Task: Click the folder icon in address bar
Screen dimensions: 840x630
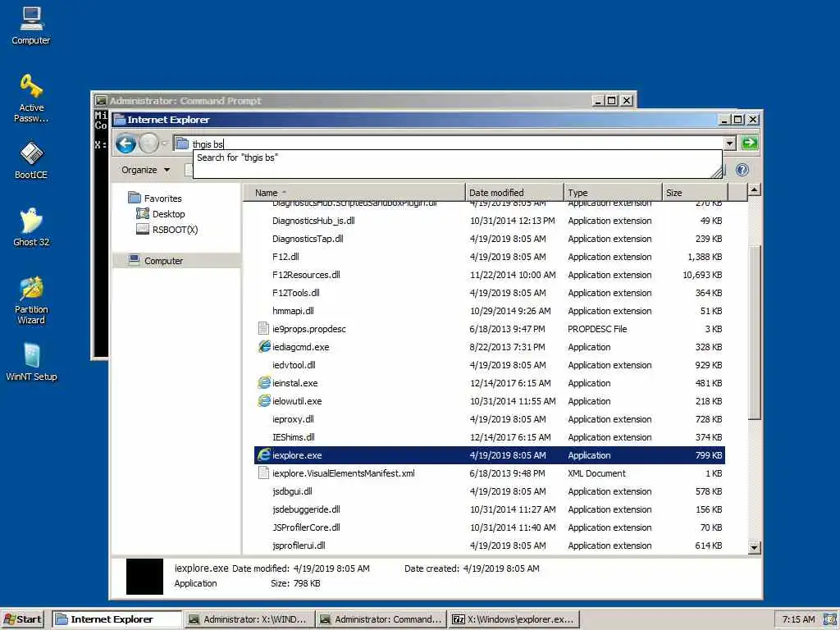Action: 182,144
